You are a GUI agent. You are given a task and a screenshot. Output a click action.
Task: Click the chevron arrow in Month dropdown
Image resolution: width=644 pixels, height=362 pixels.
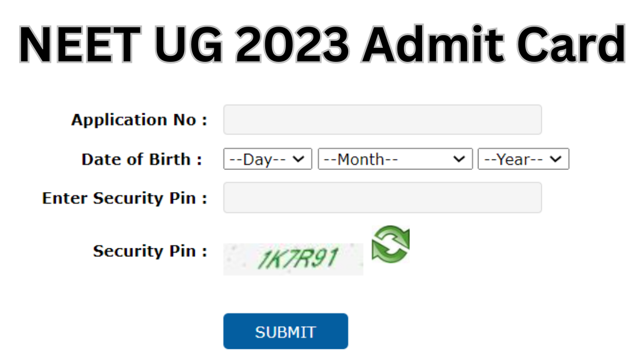coord(459,159)
